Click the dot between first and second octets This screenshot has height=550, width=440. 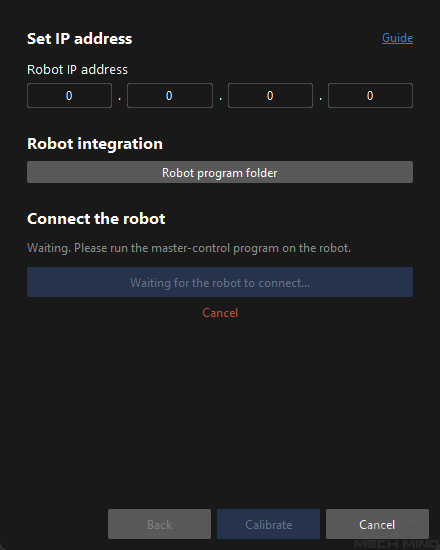[120, 99]
